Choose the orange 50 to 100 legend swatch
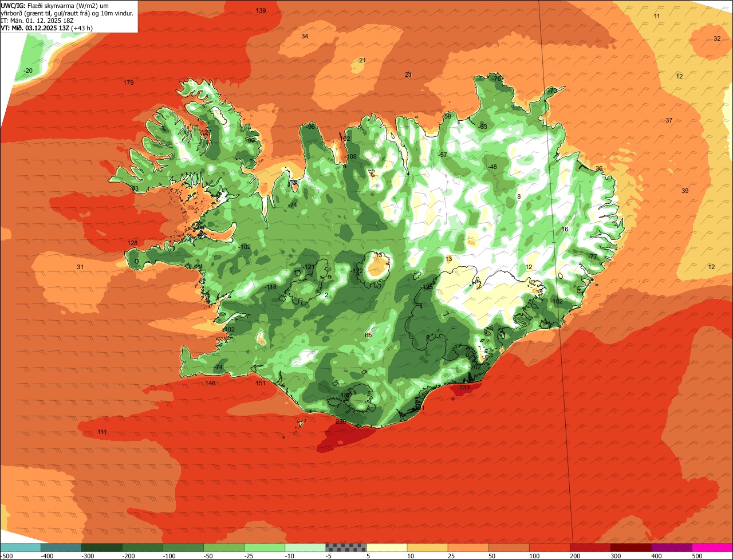 click(509, 547)
